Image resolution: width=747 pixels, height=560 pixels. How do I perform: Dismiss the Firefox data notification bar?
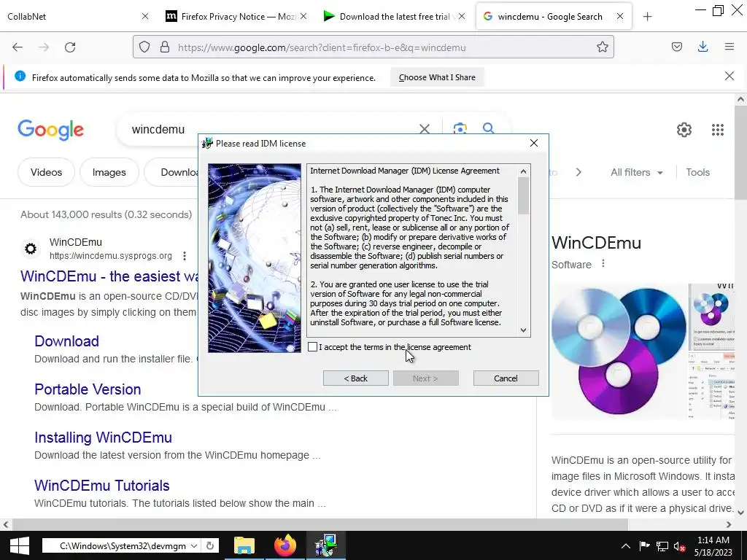[729, 76]
